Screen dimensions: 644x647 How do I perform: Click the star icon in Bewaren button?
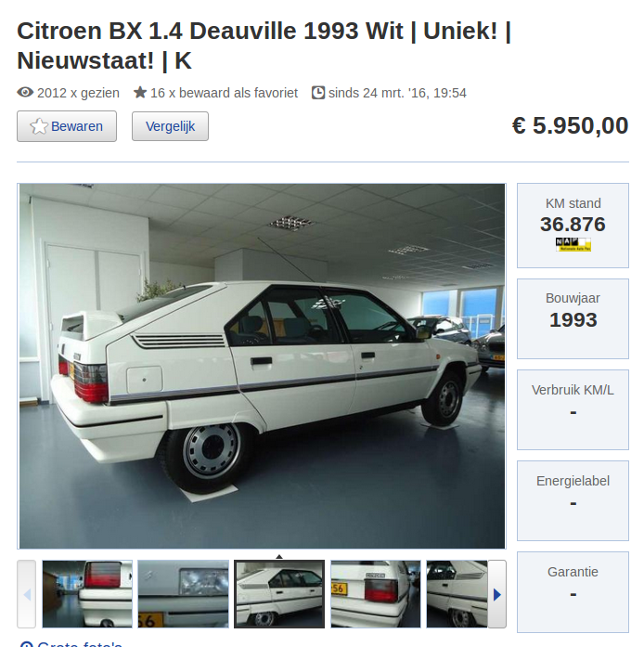tap(39, 126)
